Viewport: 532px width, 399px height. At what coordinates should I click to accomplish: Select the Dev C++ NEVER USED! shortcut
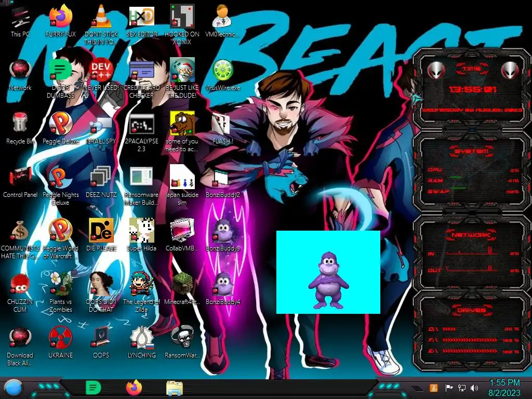click(101, 75)
